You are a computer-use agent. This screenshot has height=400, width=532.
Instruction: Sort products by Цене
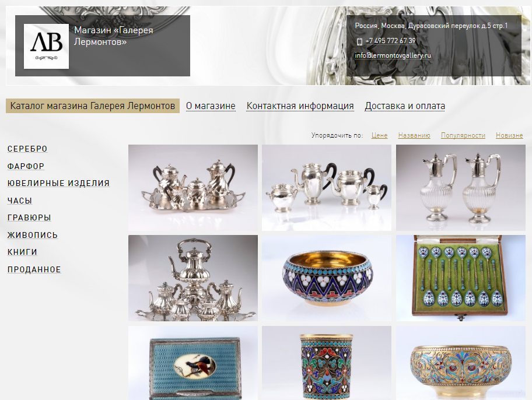pyautogui.click(x=379, y=135)
